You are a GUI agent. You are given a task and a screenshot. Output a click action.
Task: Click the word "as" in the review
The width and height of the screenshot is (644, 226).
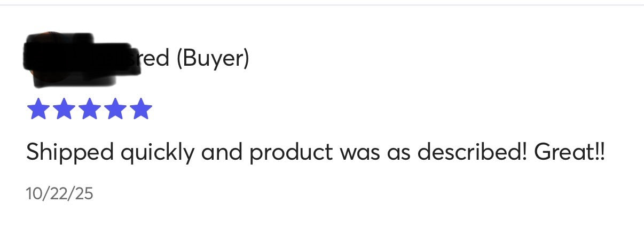(398, 153)
